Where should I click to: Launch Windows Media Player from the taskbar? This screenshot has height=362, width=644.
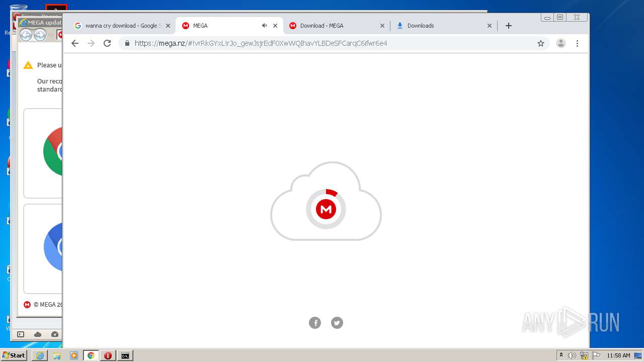(74, 355)
